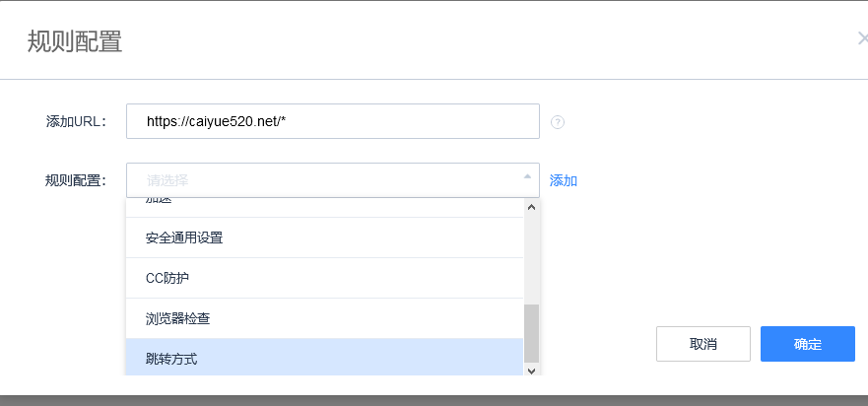The width and height of the screenshot is (868, 406).
Task: Select the CC防护 option
Action: point(324,278)
